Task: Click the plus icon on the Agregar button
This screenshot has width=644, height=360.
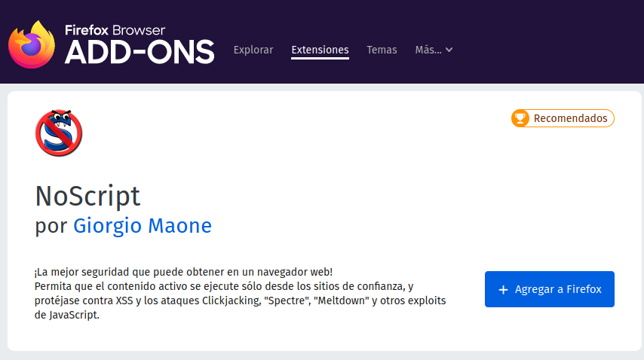Action: (x=503, y=290)
